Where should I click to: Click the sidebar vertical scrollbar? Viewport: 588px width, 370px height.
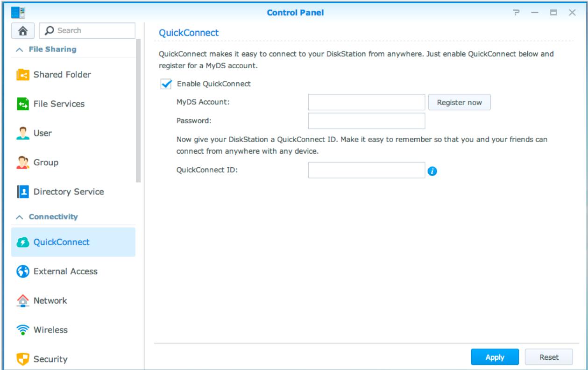coord(138,111)
